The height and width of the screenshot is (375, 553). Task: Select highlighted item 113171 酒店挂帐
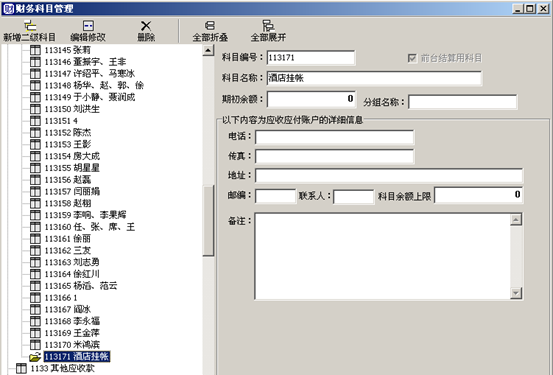[x=77, y=357]
